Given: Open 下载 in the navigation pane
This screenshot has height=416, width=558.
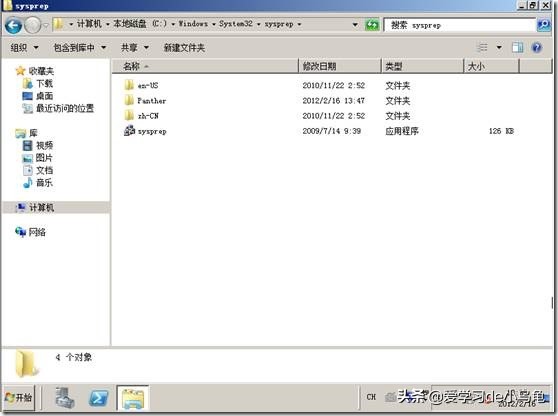Looking at the screenshot, I should coord(44,84).
